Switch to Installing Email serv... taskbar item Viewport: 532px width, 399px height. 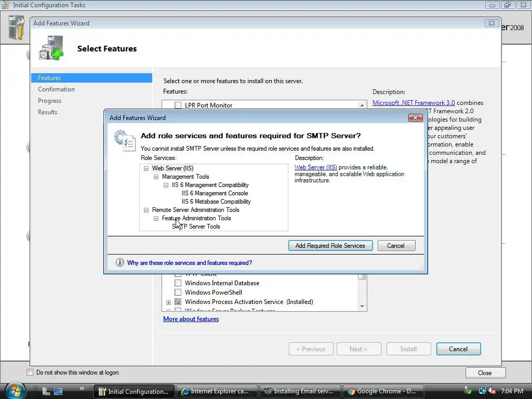(x=300, y=392)
